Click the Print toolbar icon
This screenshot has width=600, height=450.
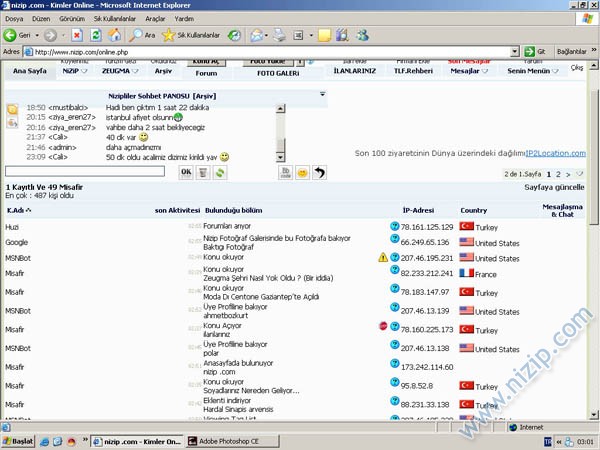click(x=279, y=35)
